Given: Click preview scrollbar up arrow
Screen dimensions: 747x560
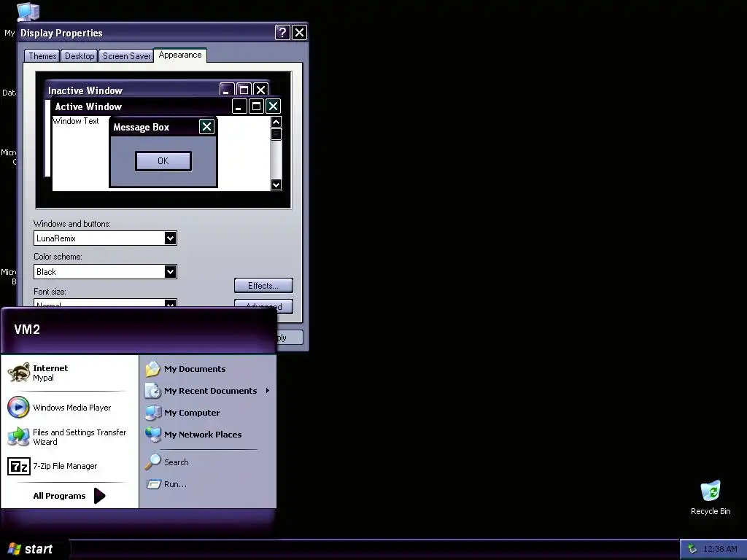Looking at the screenshot, I should point(276,122).
